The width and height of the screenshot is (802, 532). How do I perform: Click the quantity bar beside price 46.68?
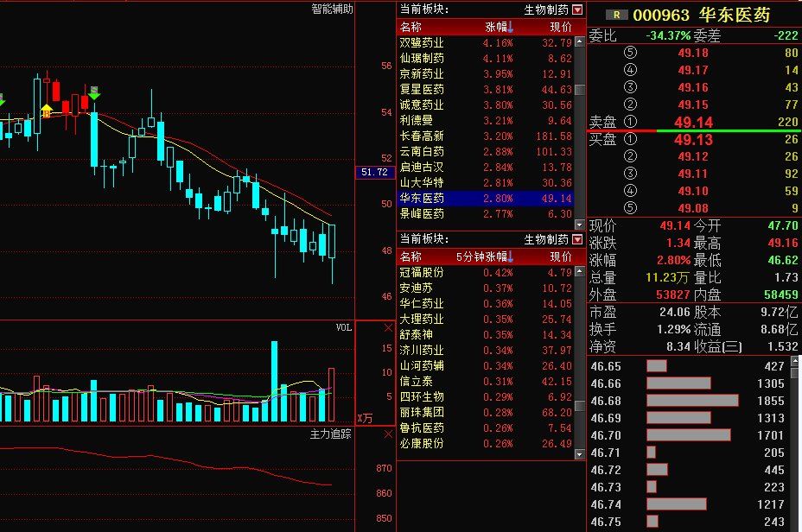[x=691, y=402]
